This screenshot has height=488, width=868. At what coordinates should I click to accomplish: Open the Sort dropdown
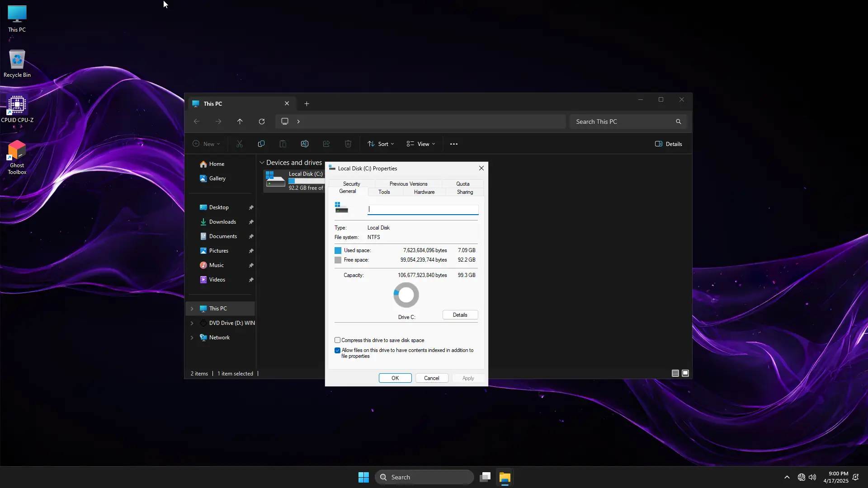(x=380, y=144)
